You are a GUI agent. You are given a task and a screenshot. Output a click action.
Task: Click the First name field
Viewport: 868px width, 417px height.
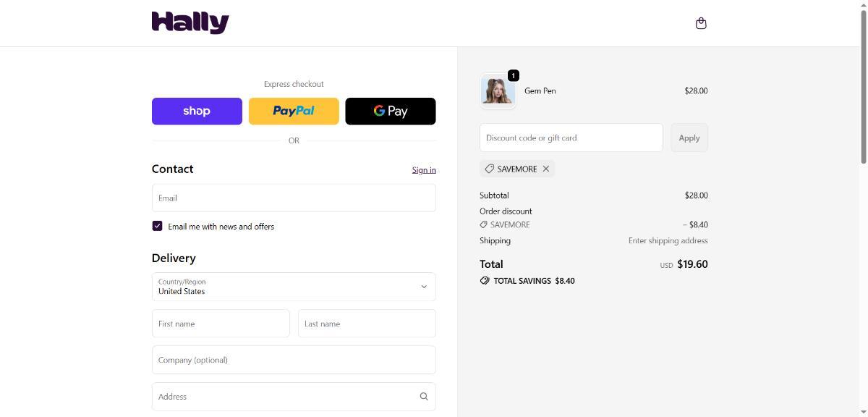click(x=221, y=324)
